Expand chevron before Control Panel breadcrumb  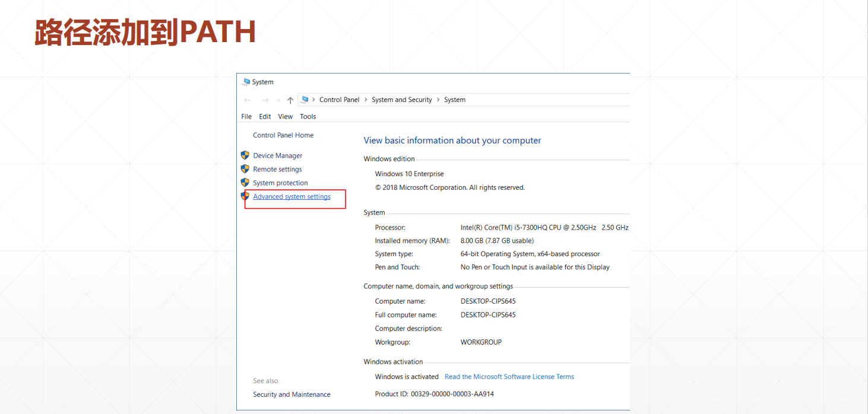pyautogui.click(x=313, y=100)
